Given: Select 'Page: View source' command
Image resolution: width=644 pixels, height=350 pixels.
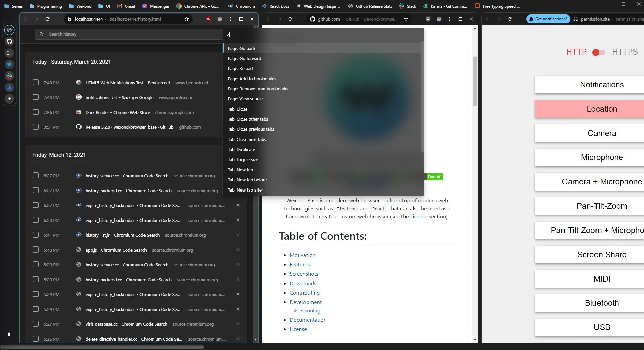Looking at the screenshot, I should [x=322, y=99].
